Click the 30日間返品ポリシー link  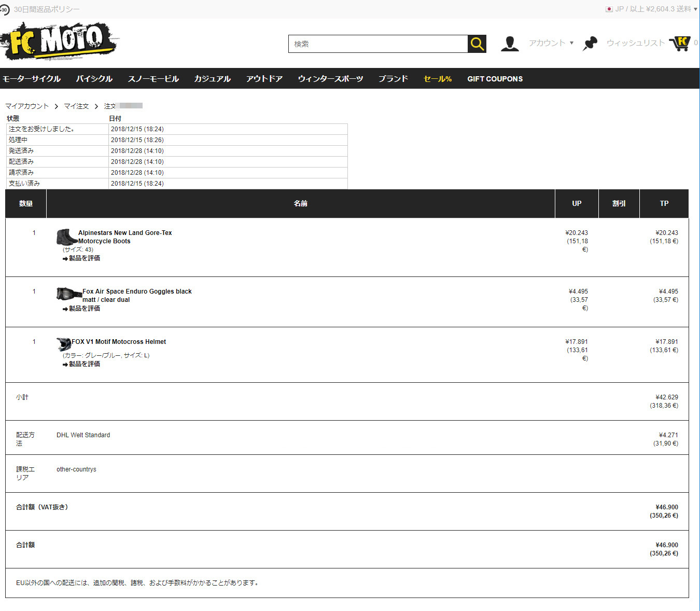coord(47,9)
